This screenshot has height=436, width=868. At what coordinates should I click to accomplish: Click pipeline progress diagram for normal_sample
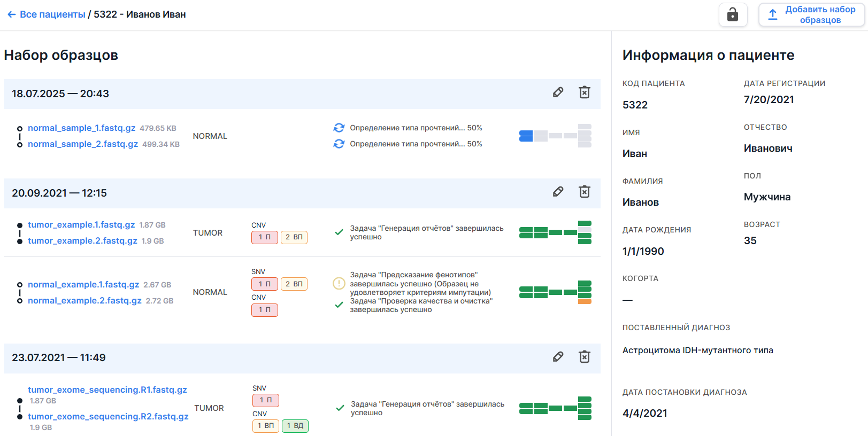coord(555,136)
